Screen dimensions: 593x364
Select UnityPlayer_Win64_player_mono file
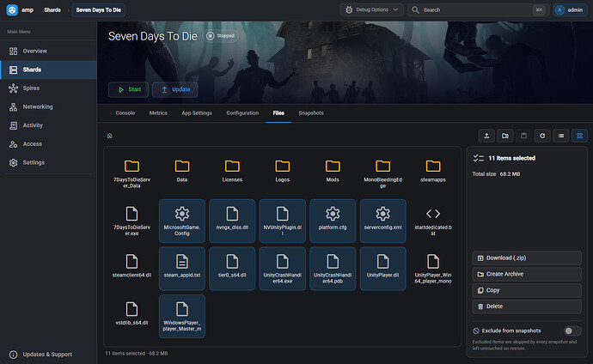[x=433, y=269]
